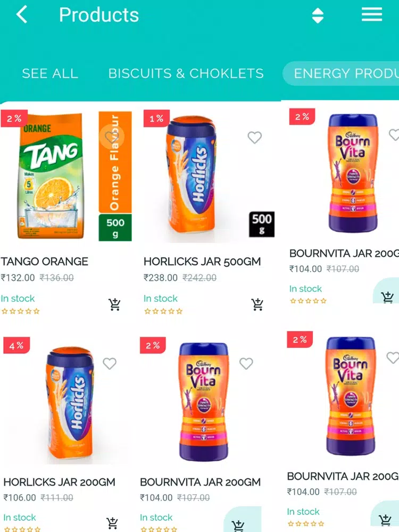Favorite the Horlicks Jar 200GM with the heart

pyautogui.click(x=110, y=363)
